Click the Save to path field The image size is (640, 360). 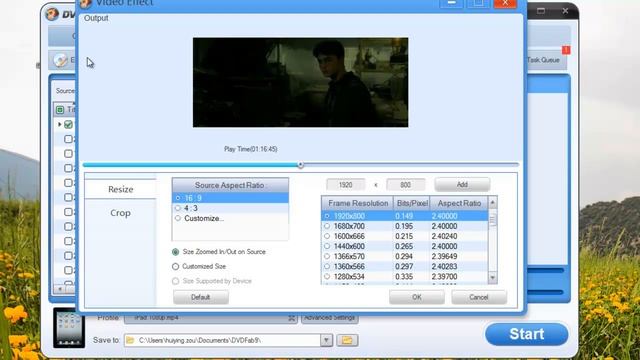coord(222,340)
